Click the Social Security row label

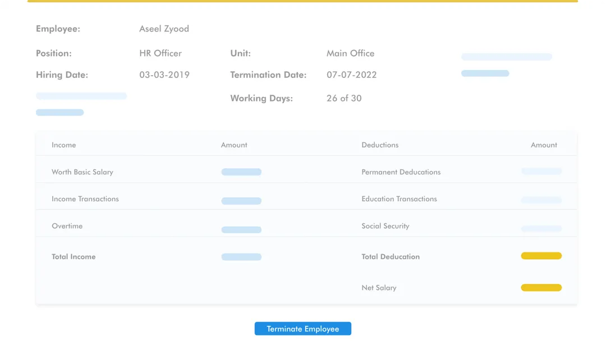[385, 226]
